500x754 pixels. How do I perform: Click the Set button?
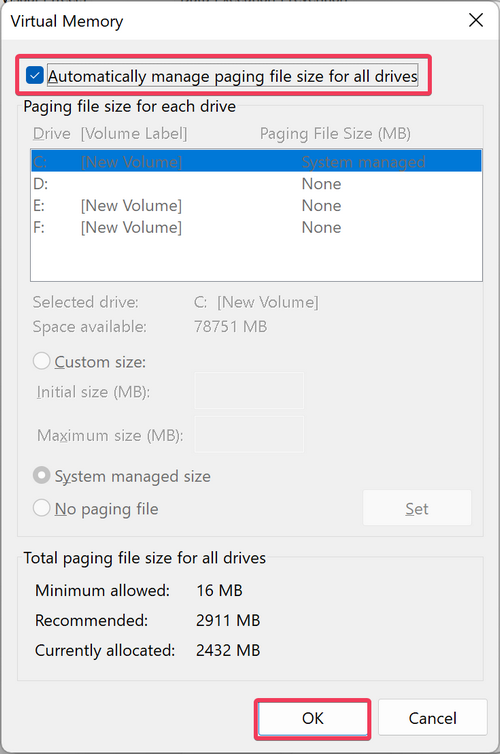coord(417,508)
